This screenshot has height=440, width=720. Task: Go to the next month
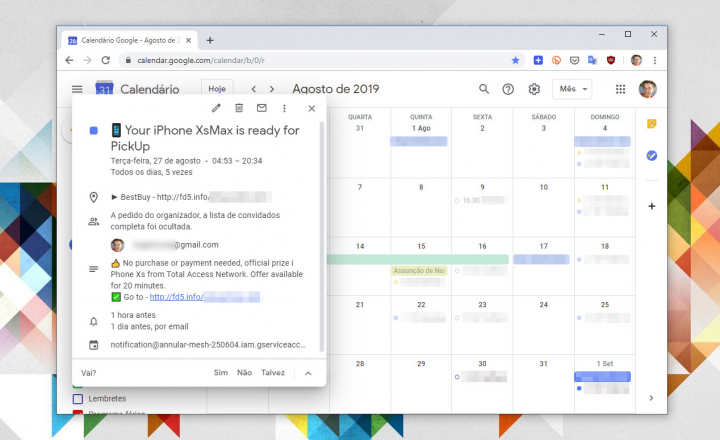272,89
